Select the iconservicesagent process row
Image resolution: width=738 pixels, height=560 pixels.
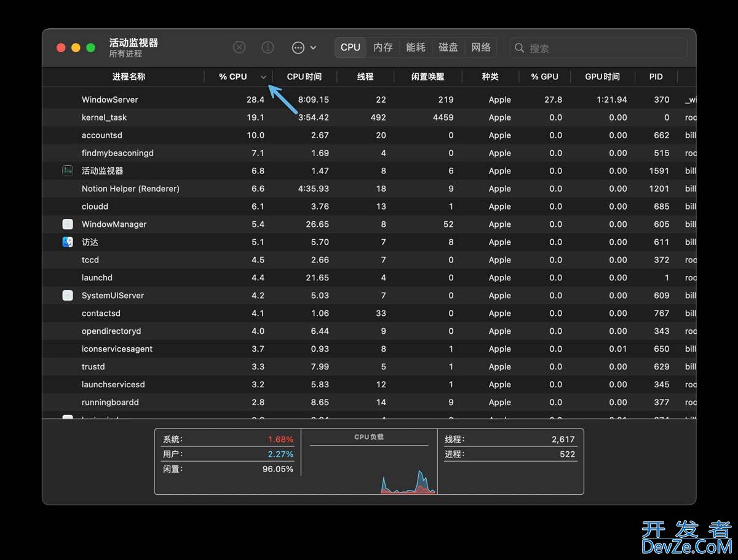coord(369,349)
